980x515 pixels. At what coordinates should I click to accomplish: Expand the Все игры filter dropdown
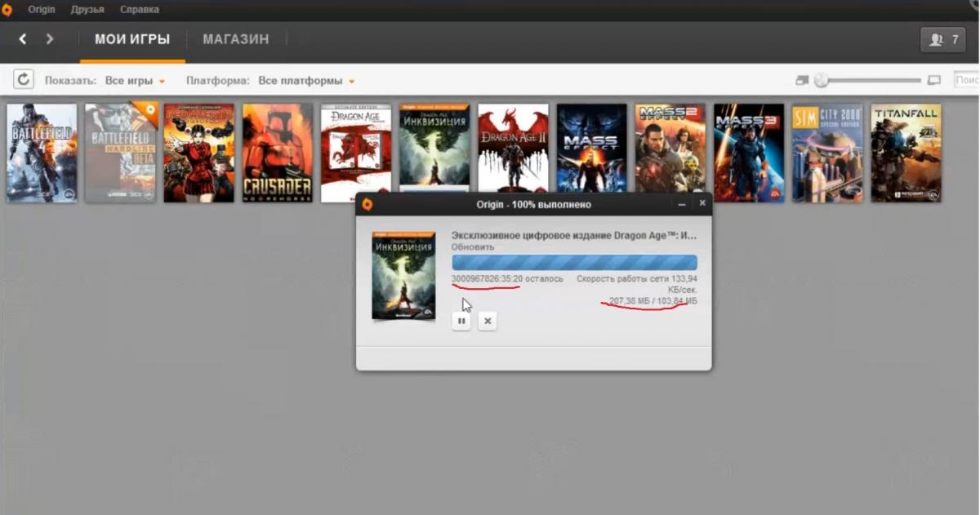(x=136, y=81)
